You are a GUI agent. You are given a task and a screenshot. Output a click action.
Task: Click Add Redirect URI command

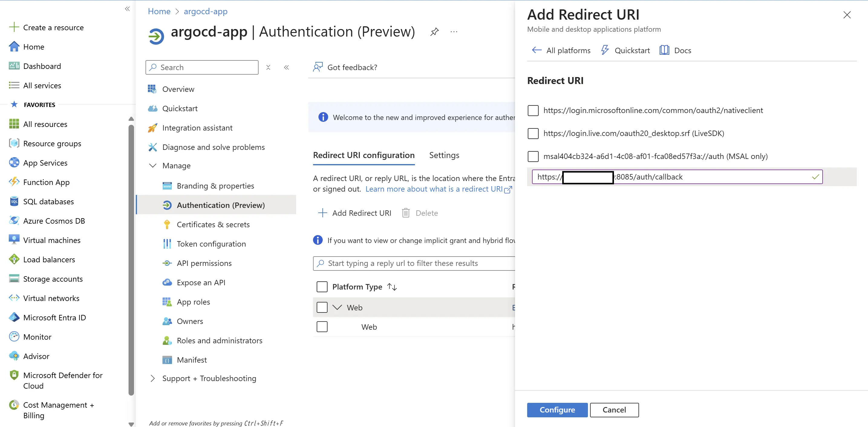[x=354, y=213]
